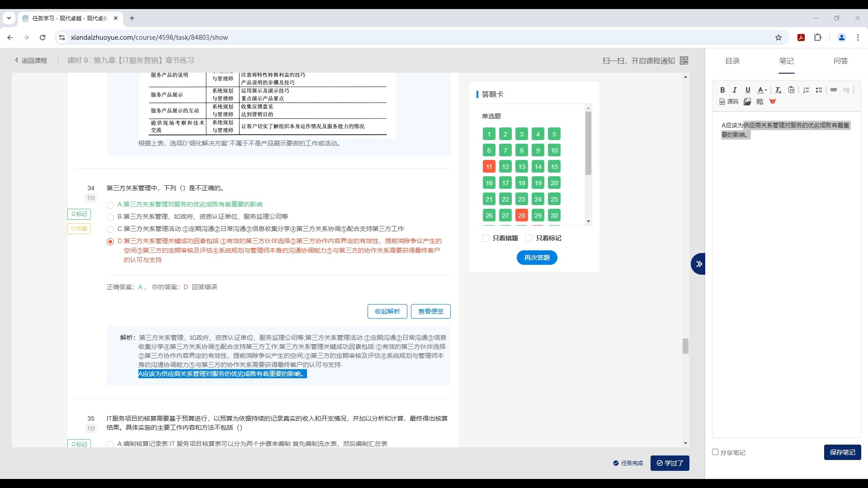
Task: Click the paste as plain text icon
Action: click(x=791, y=90)
